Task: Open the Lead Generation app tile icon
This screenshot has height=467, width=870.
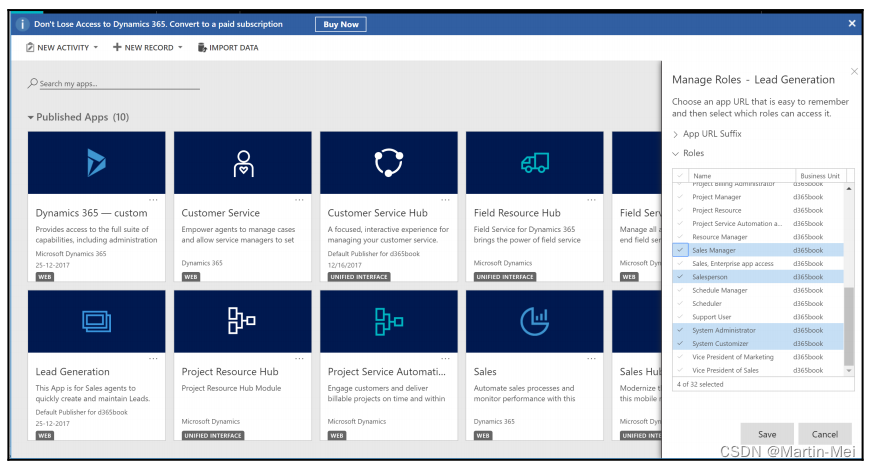Action: (97, 321)
